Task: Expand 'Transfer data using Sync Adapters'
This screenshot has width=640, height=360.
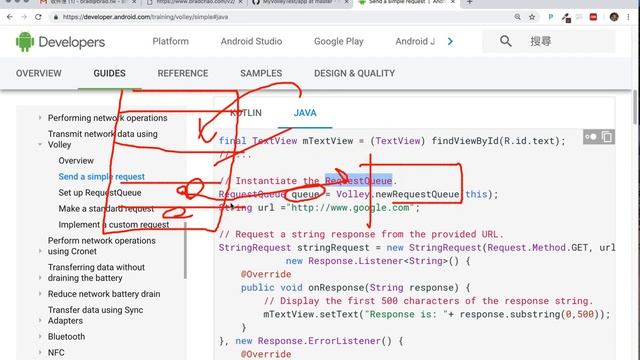Action: tap(40, 320)
